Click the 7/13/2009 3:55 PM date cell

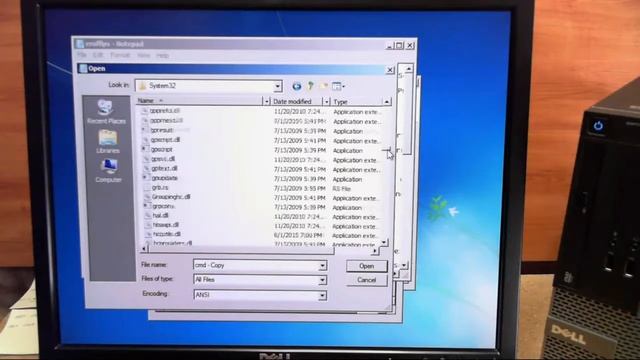click(300, 189)
